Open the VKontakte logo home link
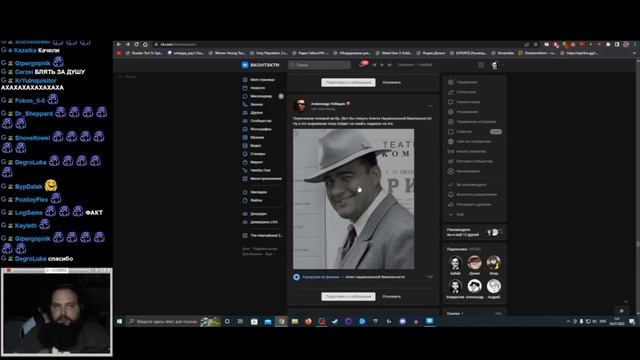 [x=260, y=65]
